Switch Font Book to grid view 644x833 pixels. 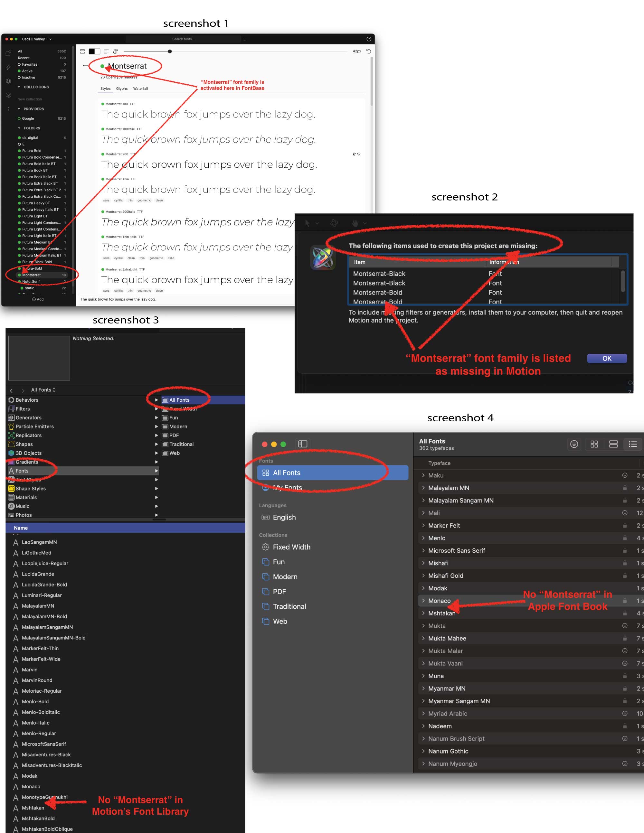594,444
